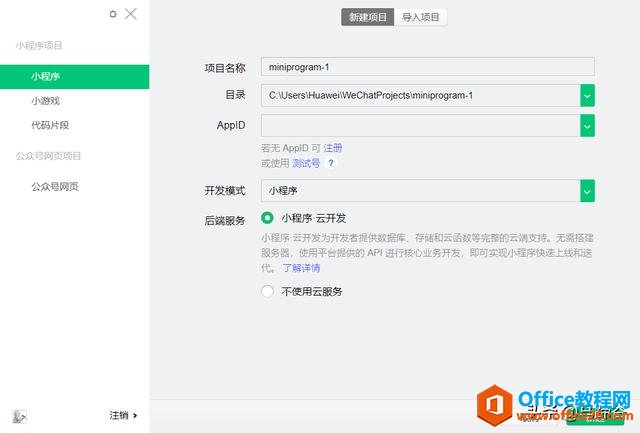Click the question mark help icon beside 测试号
Image resolution: width=640 pixels, height=433 pixels.
coord(330,163)
